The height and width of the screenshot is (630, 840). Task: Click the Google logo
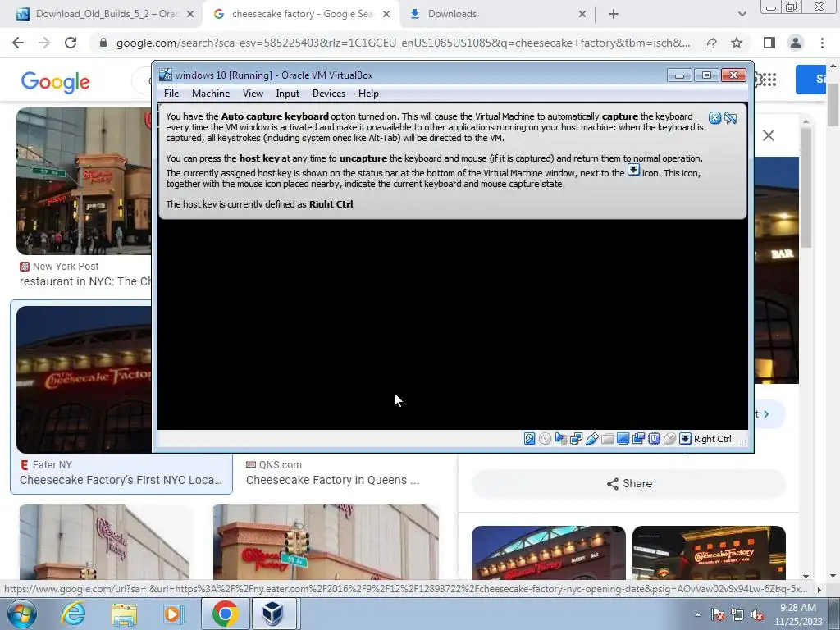(55, 82)
